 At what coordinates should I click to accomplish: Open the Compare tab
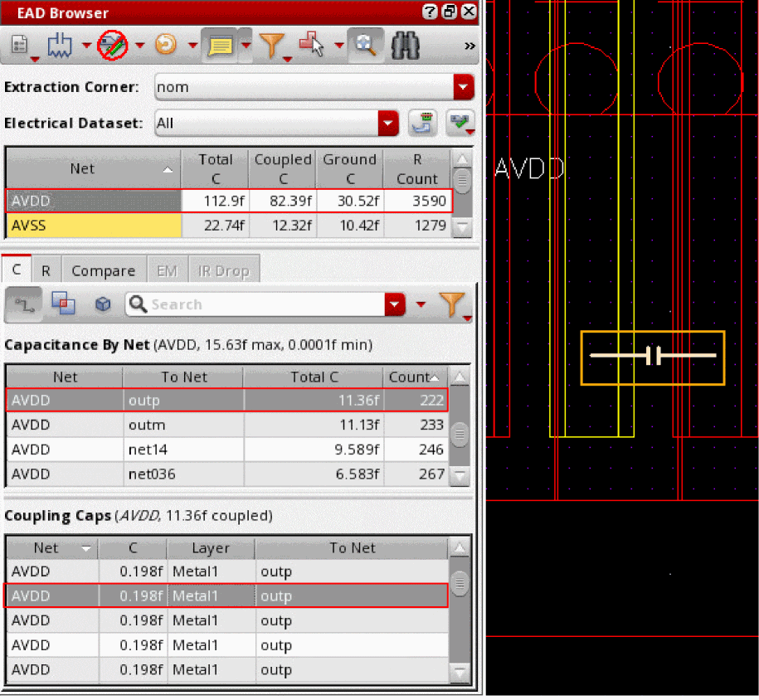tap(103, 270)
